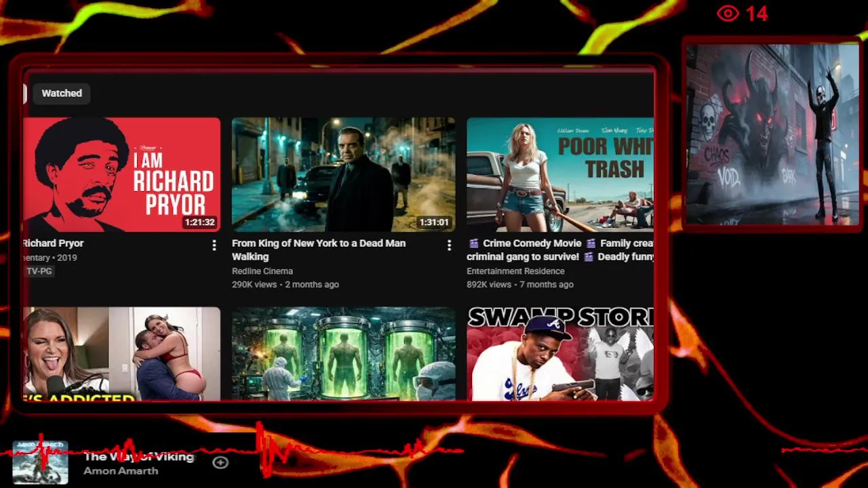This screenshot has width=868, height=488.
Task: Click the 1:31:01 duration badge
Action: (x=434, y=222)
